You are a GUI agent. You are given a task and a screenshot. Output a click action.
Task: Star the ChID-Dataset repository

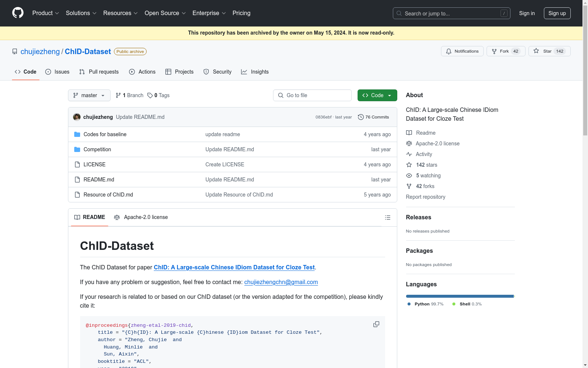[549, 51]
